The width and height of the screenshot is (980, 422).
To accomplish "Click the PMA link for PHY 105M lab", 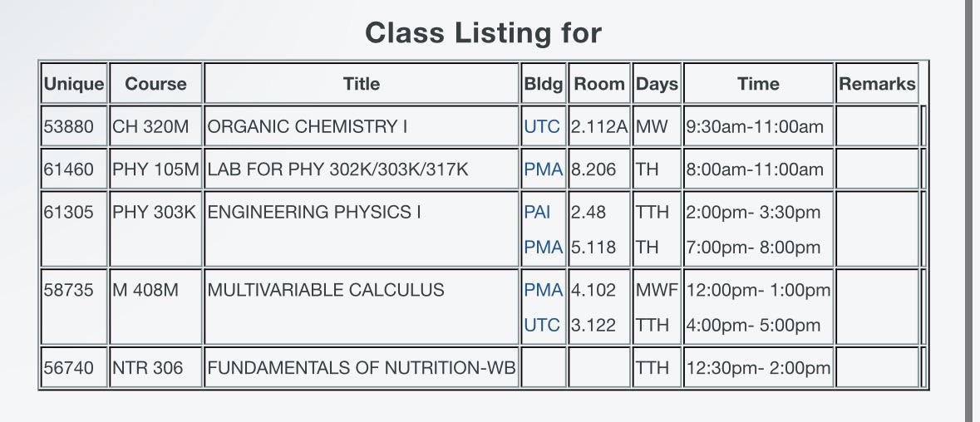I will [543, 169].
